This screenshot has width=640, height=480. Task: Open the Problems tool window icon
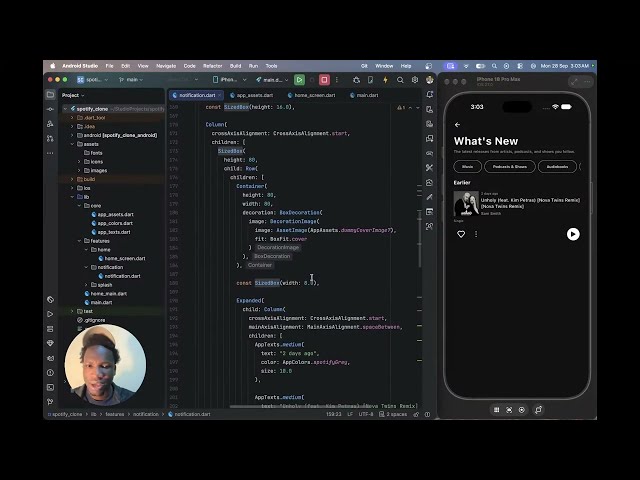(x=50, y=373)
